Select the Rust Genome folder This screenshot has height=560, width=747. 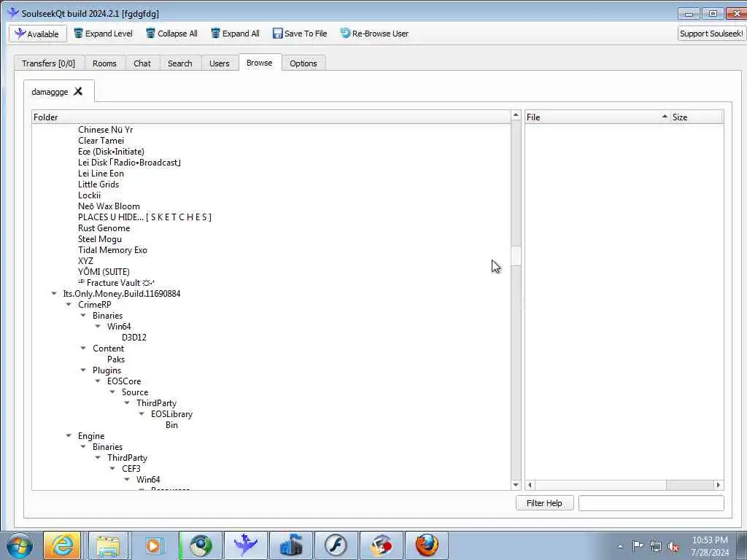(x=104, y=228)
